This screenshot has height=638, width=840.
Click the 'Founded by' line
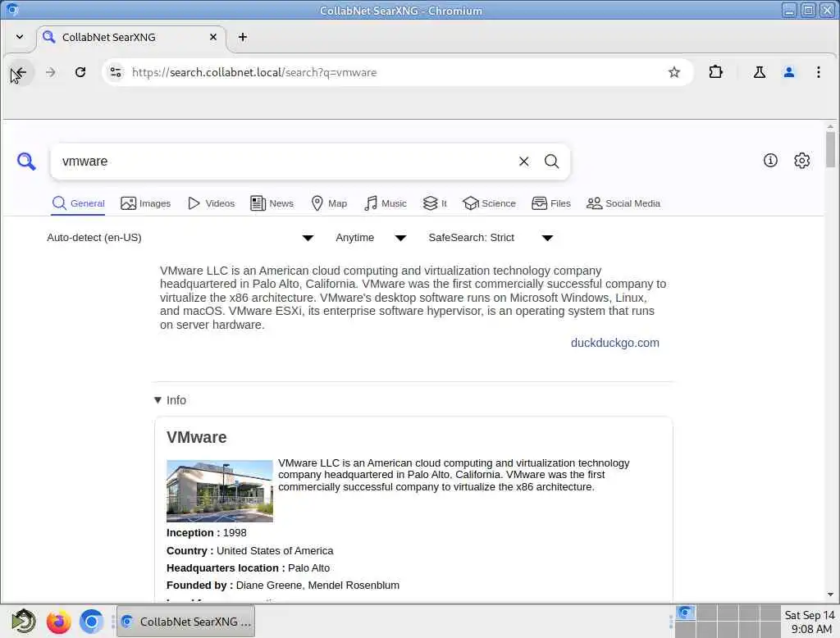coord(283,585)
